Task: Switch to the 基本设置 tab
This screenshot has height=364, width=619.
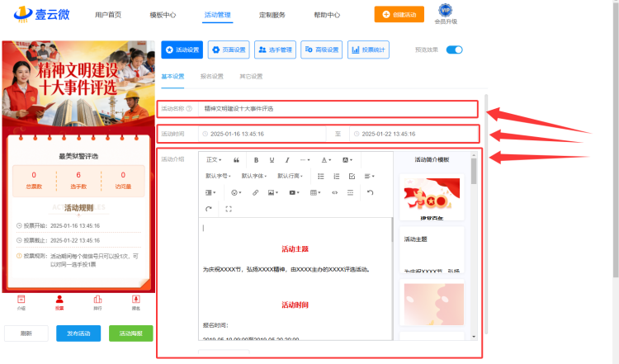Action: (x=172, y=76)
